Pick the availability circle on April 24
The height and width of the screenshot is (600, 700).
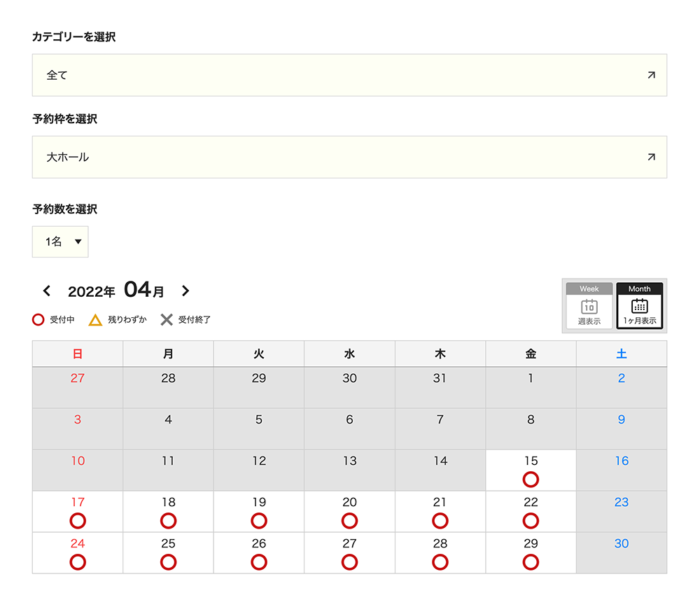pos(78,562)
